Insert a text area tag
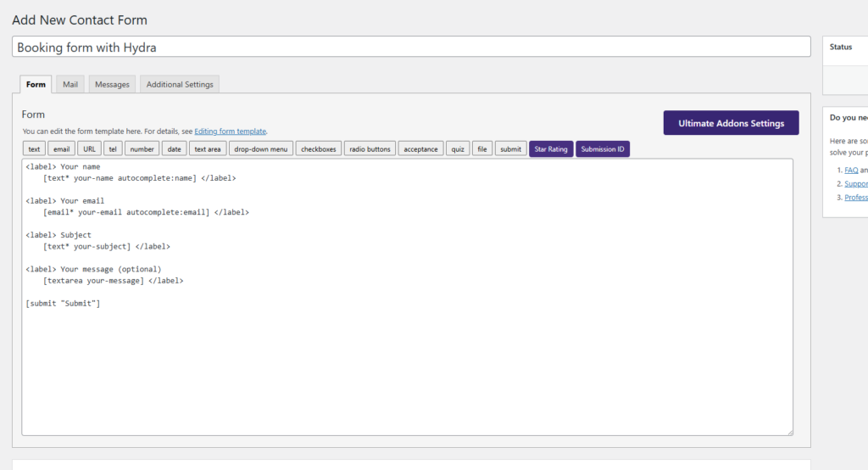This screenshot has height=470, width=868. click(x=208, y=149)
